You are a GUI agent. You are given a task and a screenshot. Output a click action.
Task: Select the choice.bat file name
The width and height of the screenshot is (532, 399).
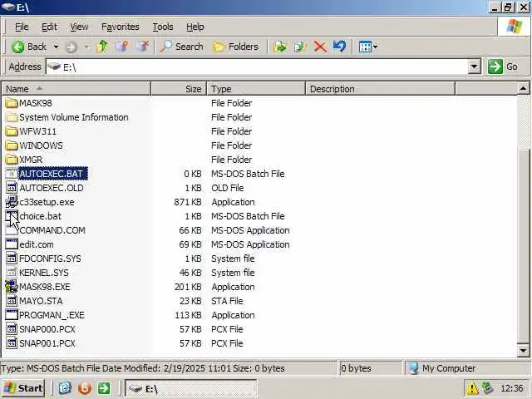(41, 216)
